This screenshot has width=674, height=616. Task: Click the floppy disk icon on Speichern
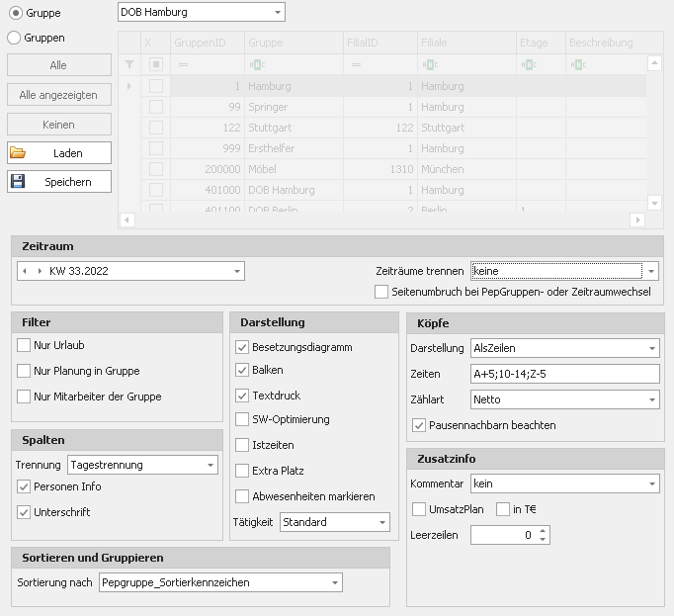pos(18,182)
